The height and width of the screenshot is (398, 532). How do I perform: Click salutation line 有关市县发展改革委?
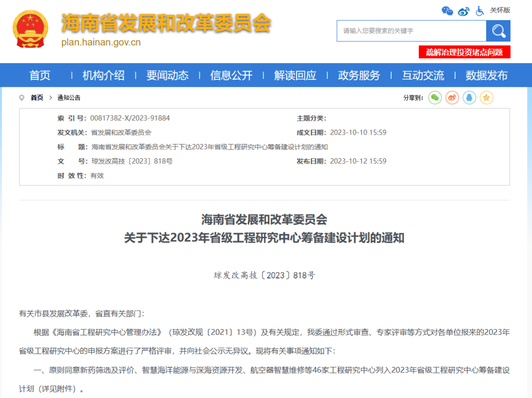click(x=81, y=314)
